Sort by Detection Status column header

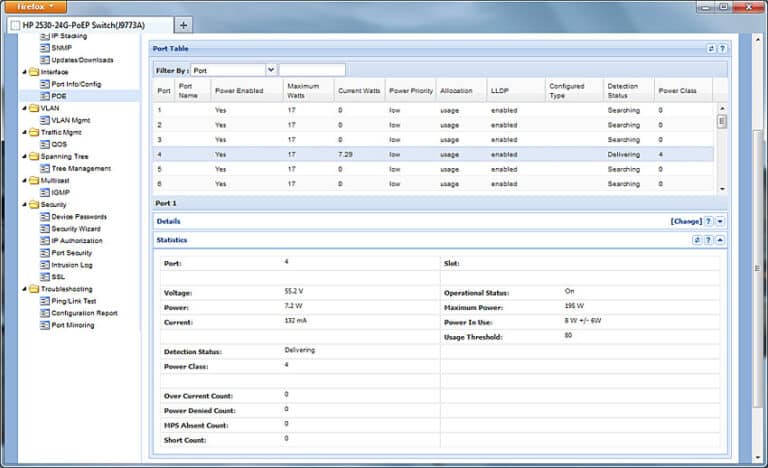click(x=629, y=90)
